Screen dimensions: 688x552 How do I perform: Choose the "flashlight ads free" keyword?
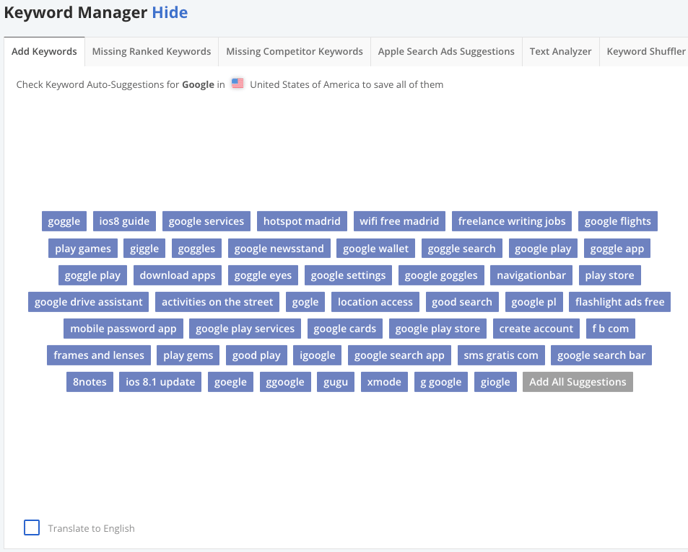tap(620, 302)
